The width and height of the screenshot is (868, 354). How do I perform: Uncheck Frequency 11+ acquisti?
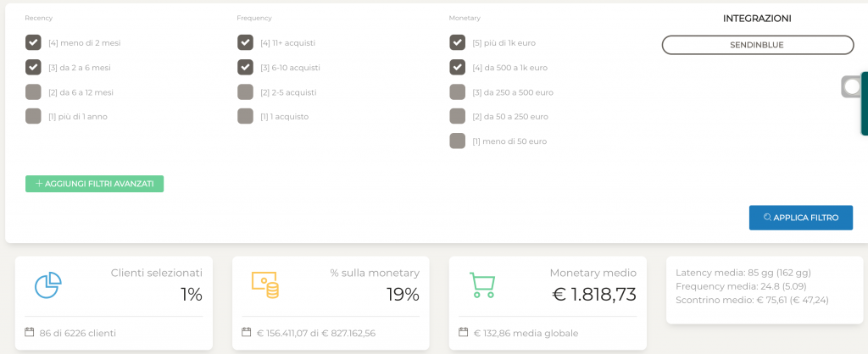pyautogui.click(x=245, y=42)
